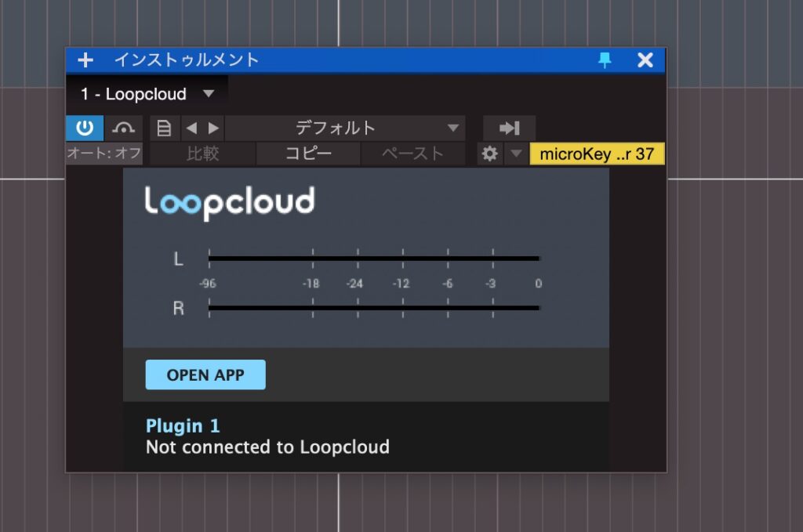Click the microKey controller yellow field
This screenshot has height=532, width=803.
coord(597,154)
